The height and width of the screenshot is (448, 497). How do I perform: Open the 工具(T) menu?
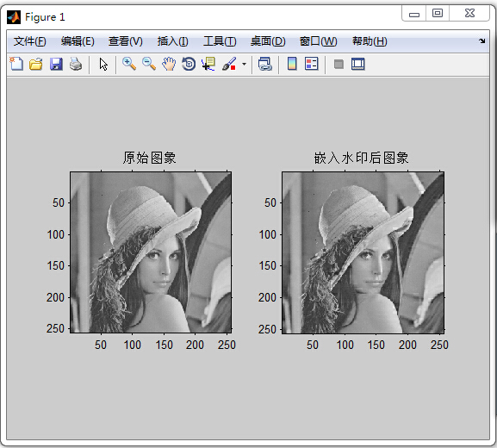click(x=220, y=41)
